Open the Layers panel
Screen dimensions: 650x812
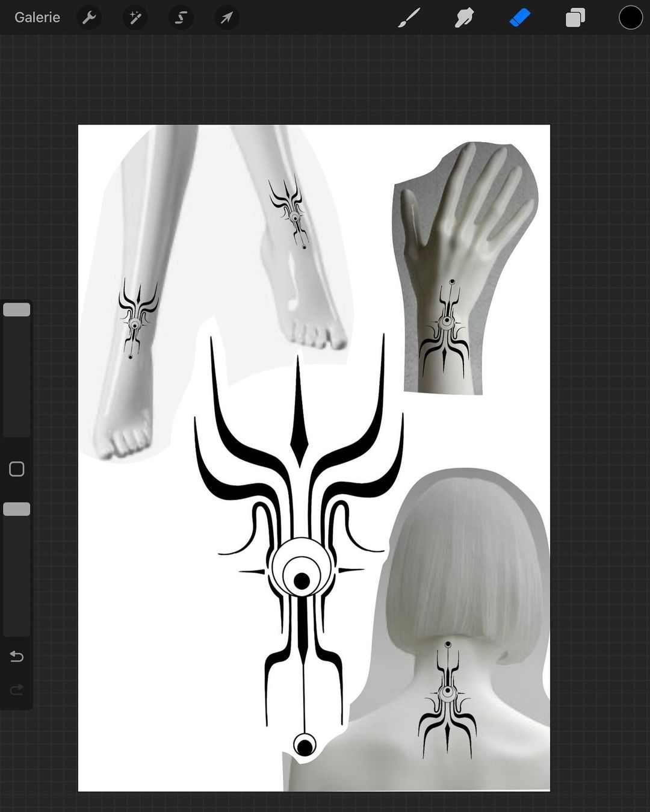pos(575,18)
